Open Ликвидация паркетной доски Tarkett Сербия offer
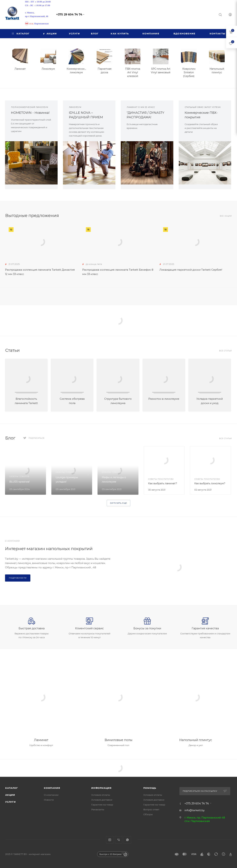 (x=191, y=270)
